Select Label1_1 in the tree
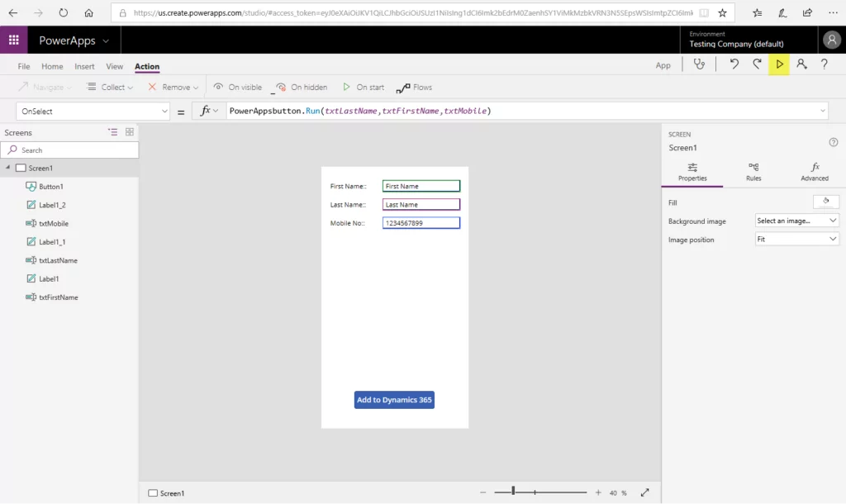The image size is (846, 504). (x=52, y=242)
